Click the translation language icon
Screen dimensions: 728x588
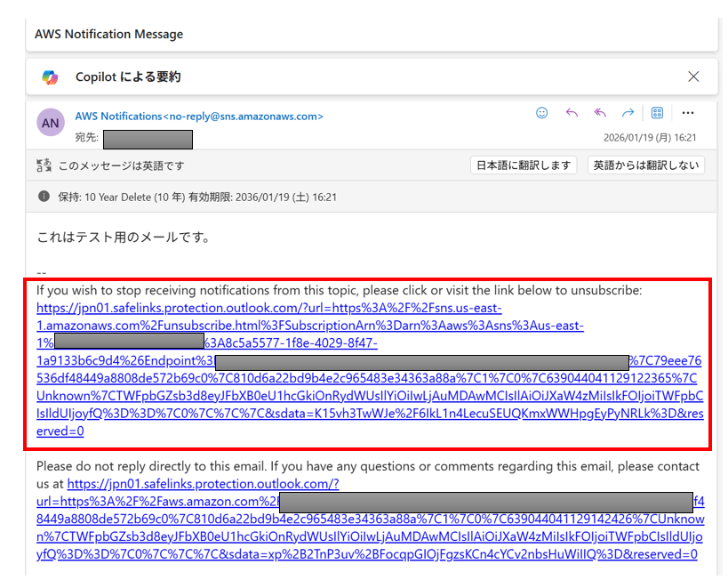44,165
